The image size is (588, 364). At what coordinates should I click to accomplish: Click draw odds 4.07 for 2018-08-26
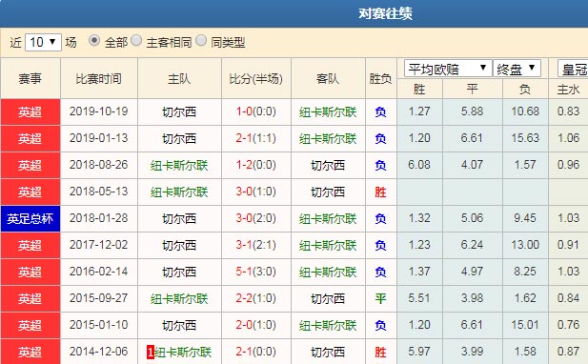pyautogui.click(x=472, y=165)
